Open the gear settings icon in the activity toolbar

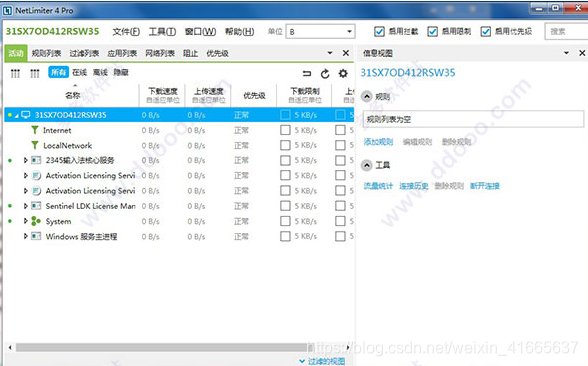(x=343, y=74)
